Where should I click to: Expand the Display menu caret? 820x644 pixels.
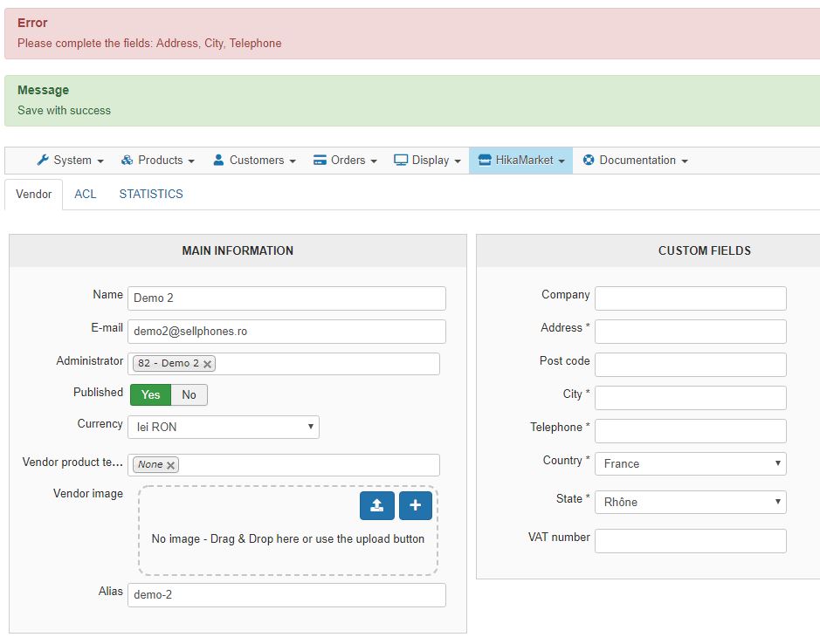point(458,161)
